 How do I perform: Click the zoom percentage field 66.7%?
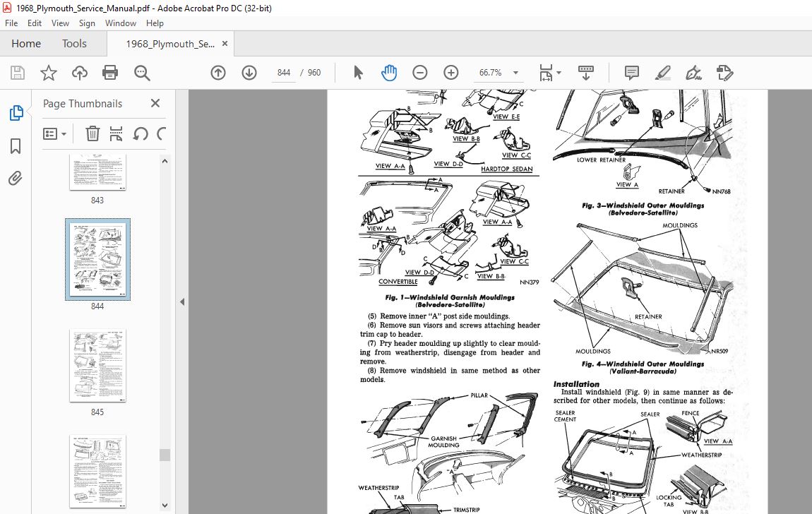(x=490, y=73)
